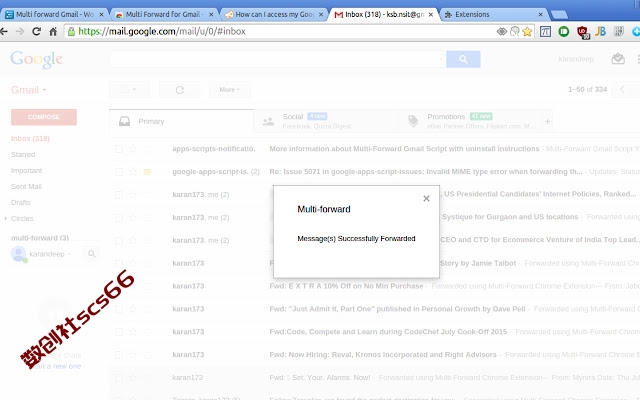Open the multi-forward label
The height and width of the screenshot is (400, 640).
pyautogui.click(x=40, y=238)
